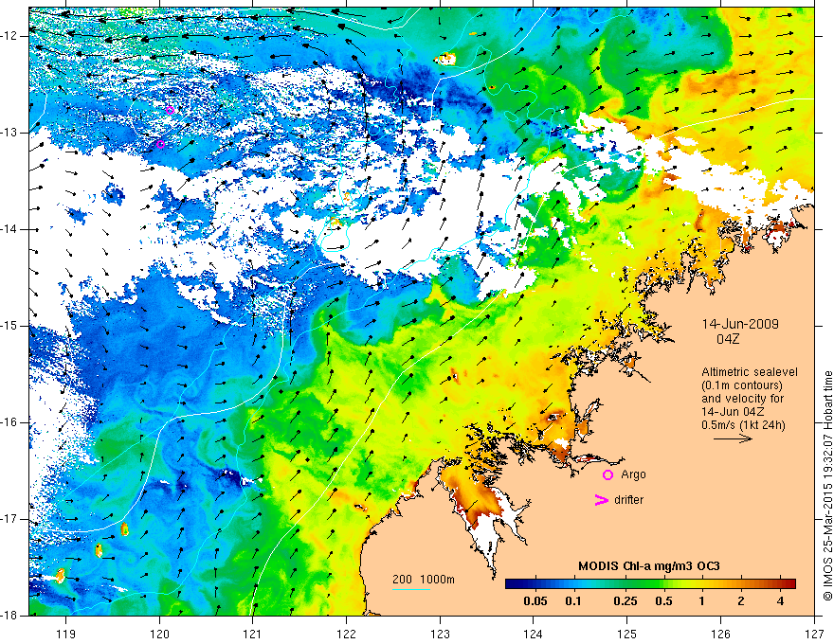834x644 pixels.
Task: Click the cyan sample line under '200 1000m'
Action: tap(411, 589)
